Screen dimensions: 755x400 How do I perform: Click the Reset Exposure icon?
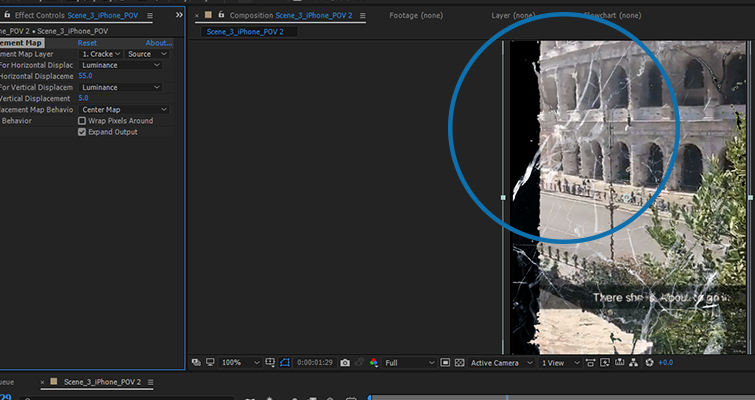click(649, 362)
